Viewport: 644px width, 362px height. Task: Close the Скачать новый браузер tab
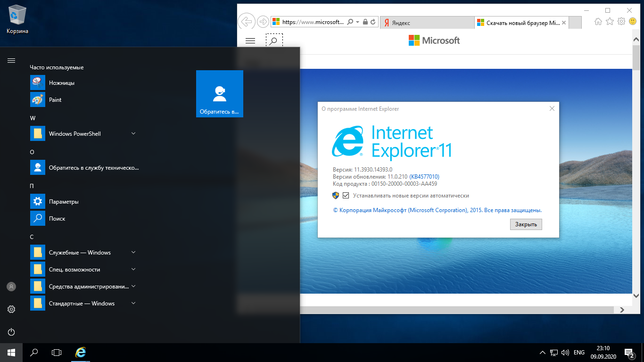click(564, 23)
